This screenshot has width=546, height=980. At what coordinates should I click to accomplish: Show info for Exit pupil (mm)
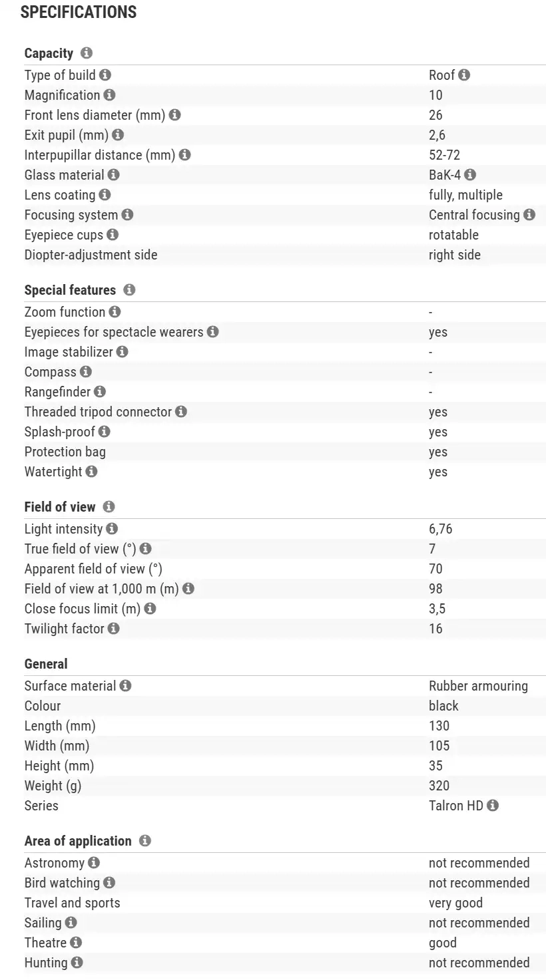[x=118, y=135]
